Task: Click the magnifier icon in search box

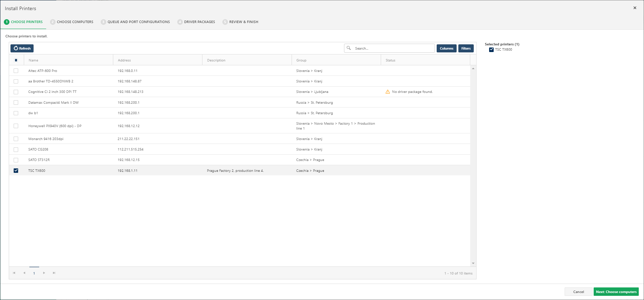Action: [349, 48]
